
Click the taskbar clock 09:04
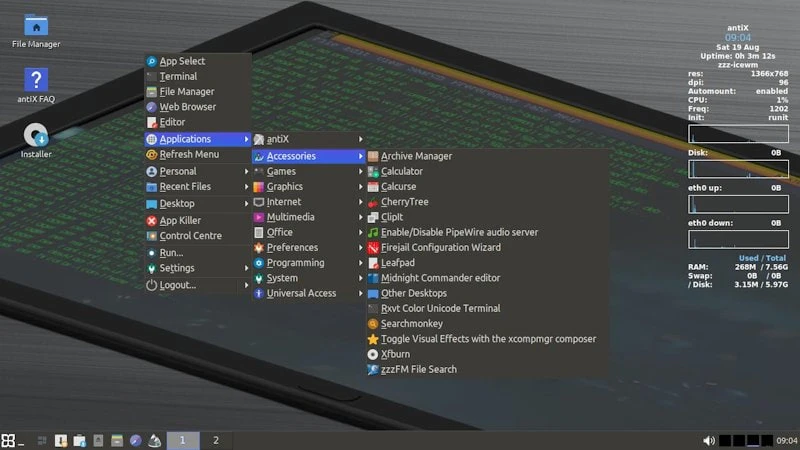pyautogui.click(x=787, y=440)
